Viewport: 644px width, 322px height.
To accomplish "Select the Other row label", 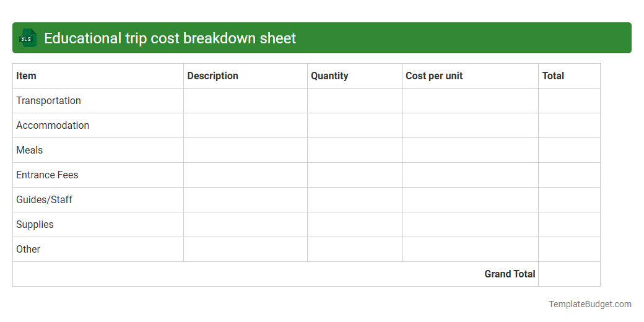I will (x=28, y=250).
